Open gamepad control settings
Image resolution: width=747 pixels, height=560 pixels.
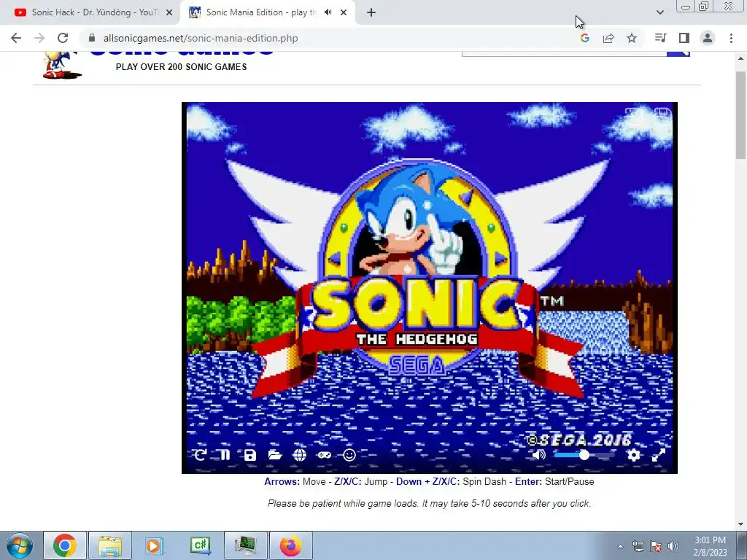click(x=325, y=455)
